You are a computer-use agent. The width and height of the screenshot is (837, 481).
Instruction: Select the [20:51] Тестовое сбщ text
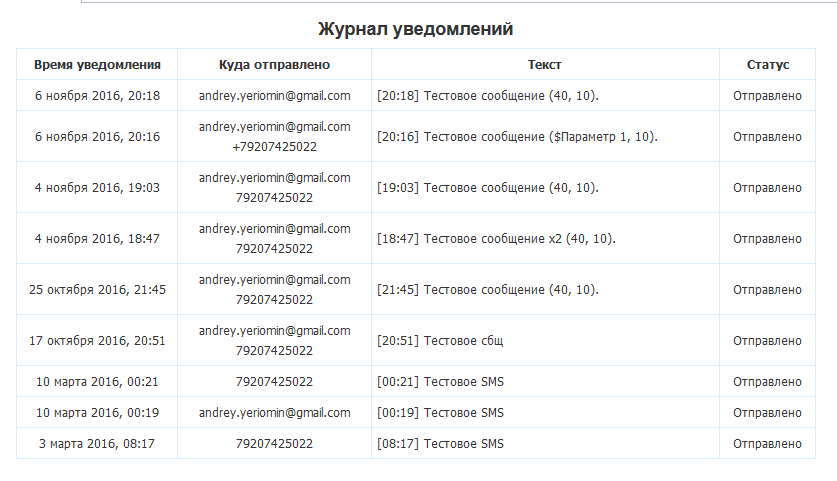coord(440,341)
